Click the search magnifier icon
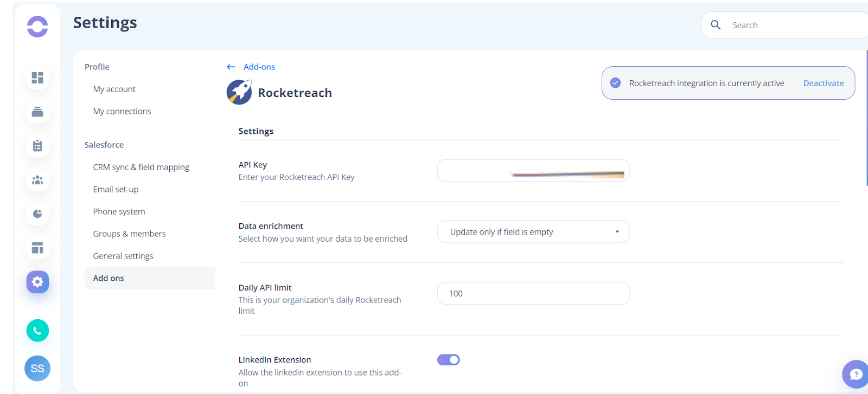Viewport: 868px width, 394px height. pos(716,25)
